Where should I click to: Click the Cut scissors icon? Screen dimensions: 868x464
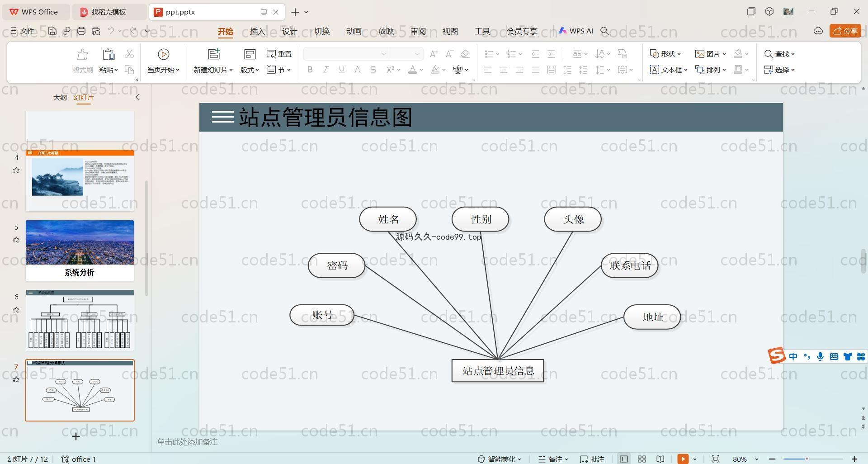click(129, 54)
